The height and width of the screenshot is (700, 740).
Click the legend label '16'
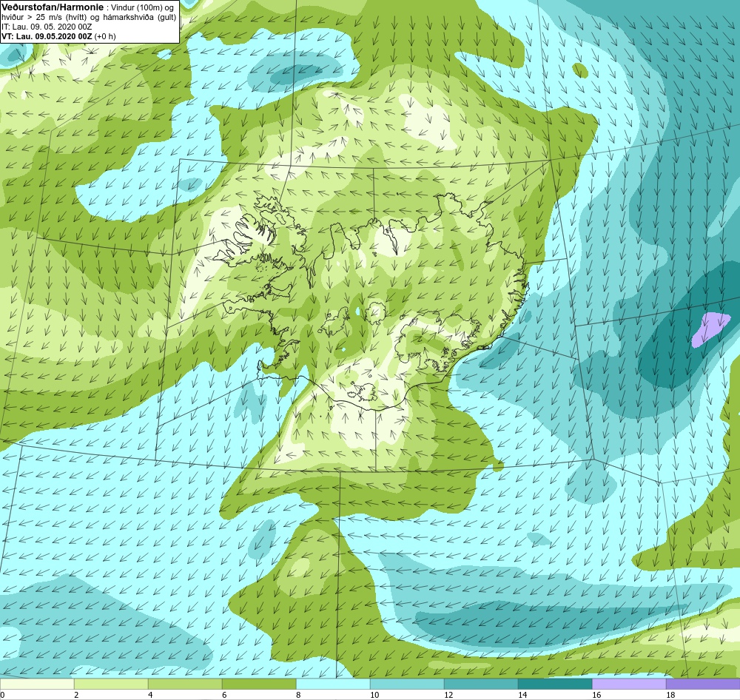(596, 695)
